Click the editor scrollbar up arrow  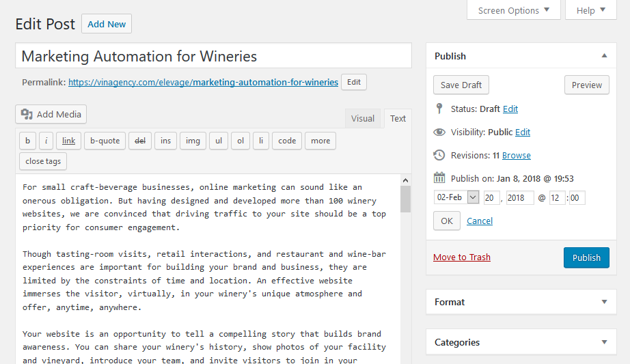point(405,180)
